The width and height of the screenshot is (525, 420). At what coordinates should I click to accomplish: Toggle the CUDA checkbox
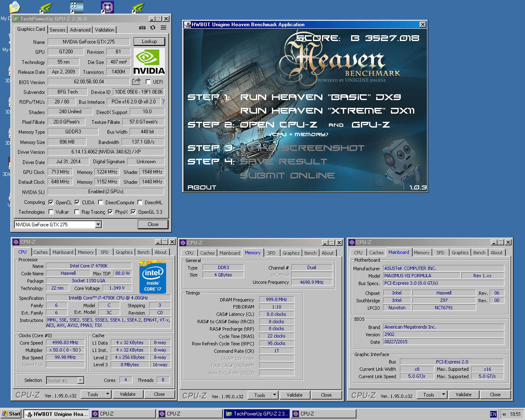[x=77, y=202]
